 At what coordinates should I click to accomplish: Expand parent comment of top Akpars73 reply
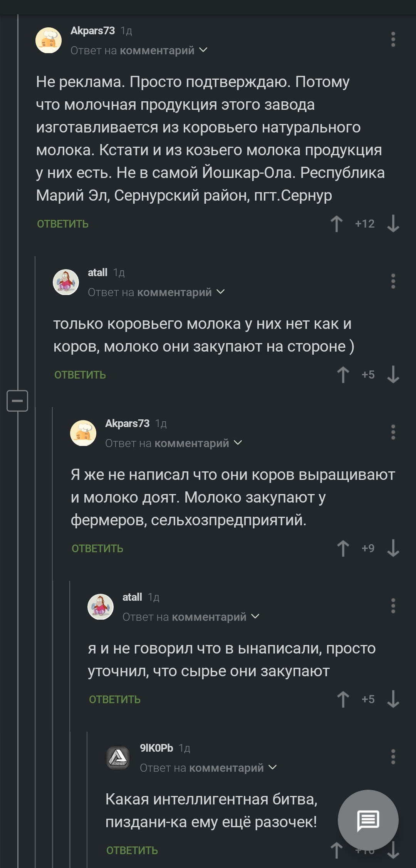point(203,50)
